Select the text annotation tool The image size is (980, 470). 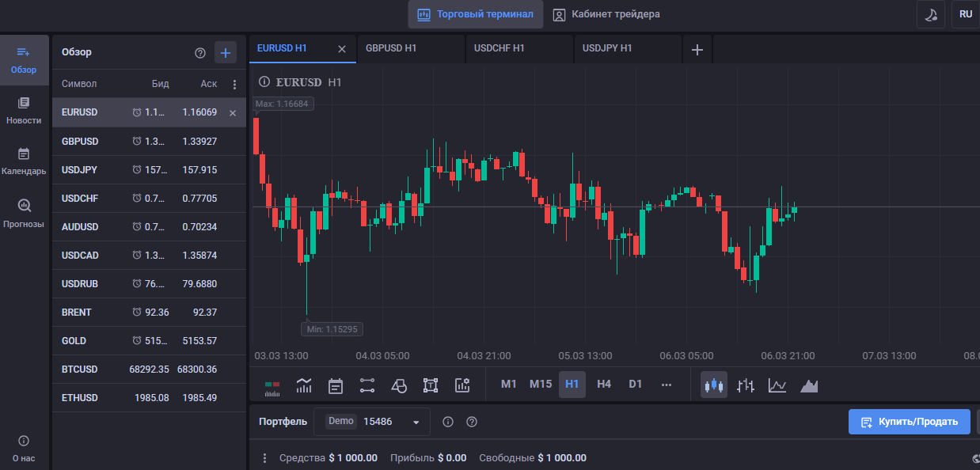point(431,385)
